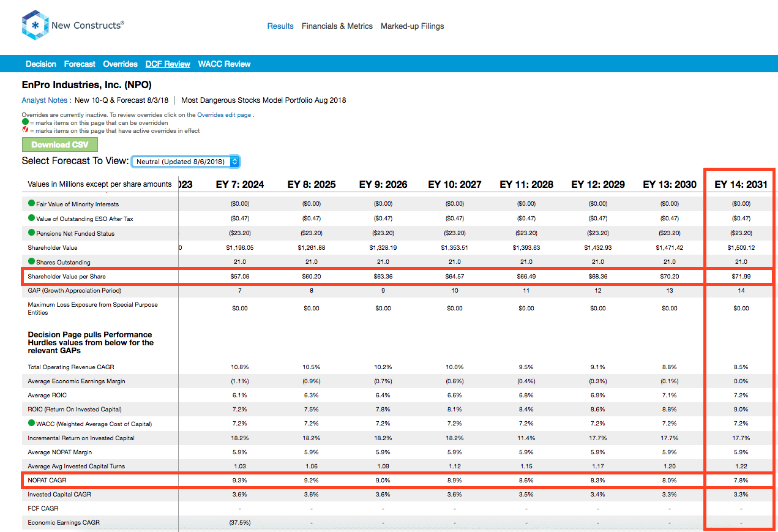Image resolution: width=778 pixels, height=532 pixels.
Task: Click the EY 10: 2027 column header
Action: tap(455, 184)
